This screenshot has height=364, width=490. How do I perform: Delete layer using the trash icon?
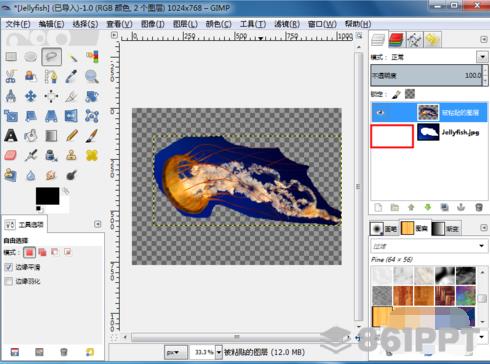point(478,208)
